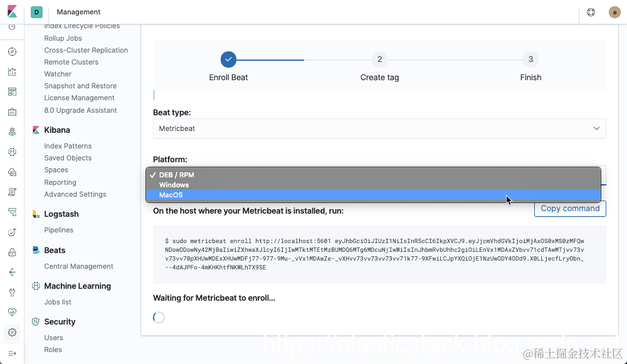This screenshot has width=627, height=364.
Task: Open Logs from the document scroll icon
Action: coord(12,192)
